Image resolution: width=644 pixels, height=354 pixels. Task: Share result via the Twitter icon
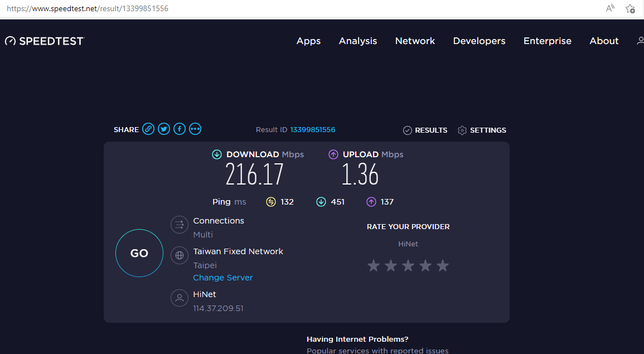163,129
